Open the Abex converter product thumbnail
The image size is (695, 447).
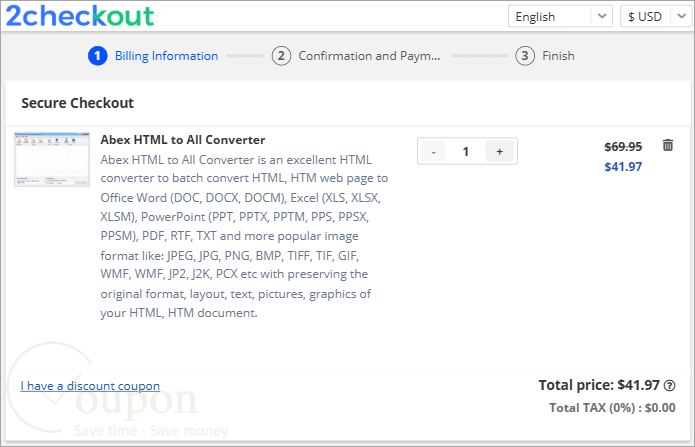pos(52,159)
